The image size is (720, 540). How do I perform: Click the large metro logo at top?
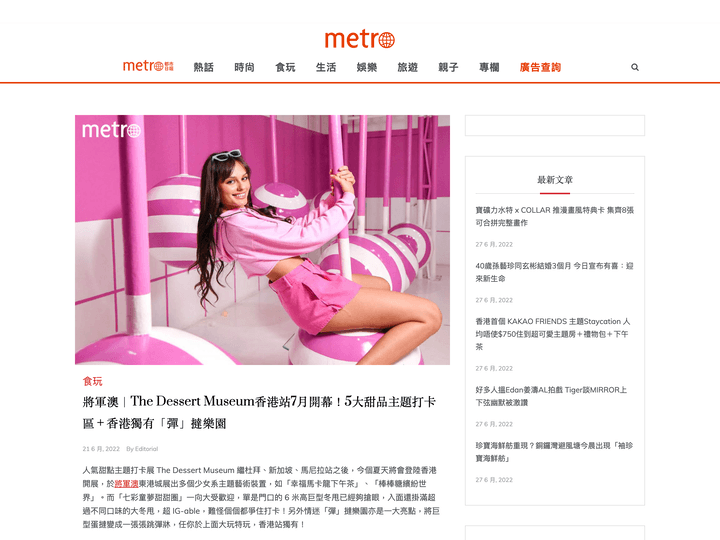click(360, 39)
